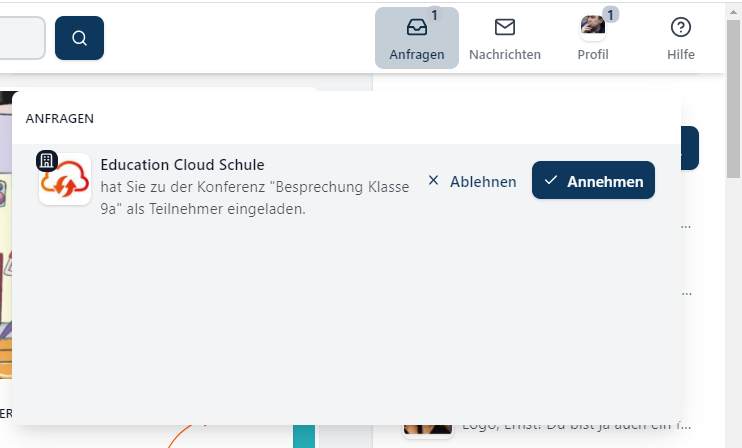Click the magnifier search button
Viewport: 742px width, 448px height.
79,38
